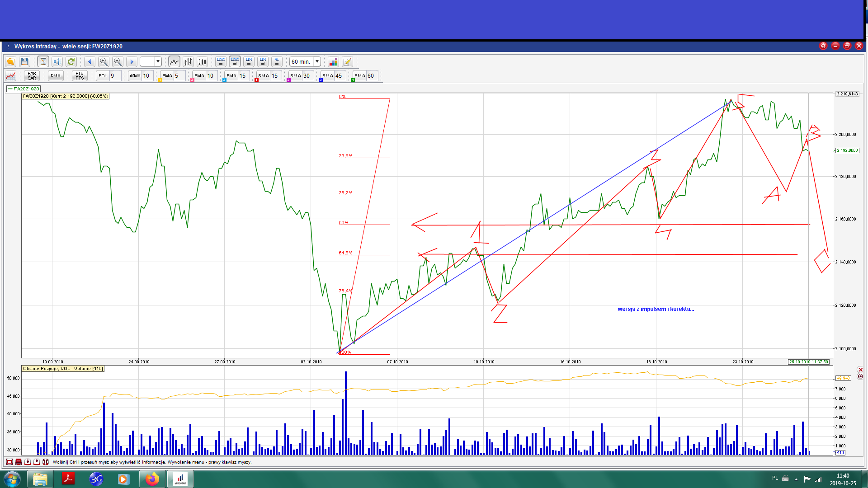Open Firefox from the taskbar
The width and height of the screenshot is (868, 488).
coord(152,479)
